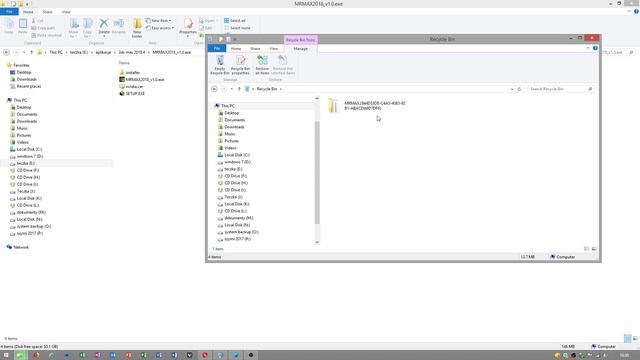Open recent locations dropdown in background Explorer
Viewport: 640px width, 360px height.
click(24, 52)
